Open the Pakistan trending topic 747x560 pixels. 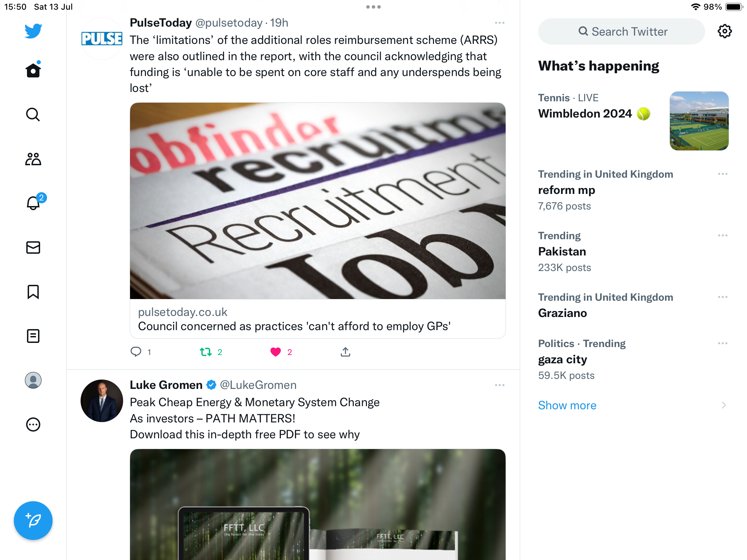coord(562,251)
